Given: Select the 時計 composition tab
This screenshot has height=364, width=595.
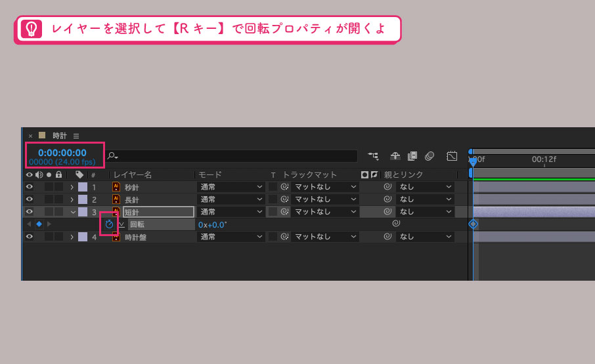Looking at the screenshot, I should 60,136.
